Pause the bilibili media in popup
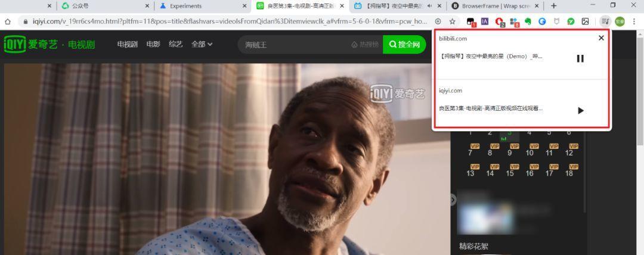Image resolution: width=644 pixels, height=255 pixels. pyautogui.click(x=580, y=58)
